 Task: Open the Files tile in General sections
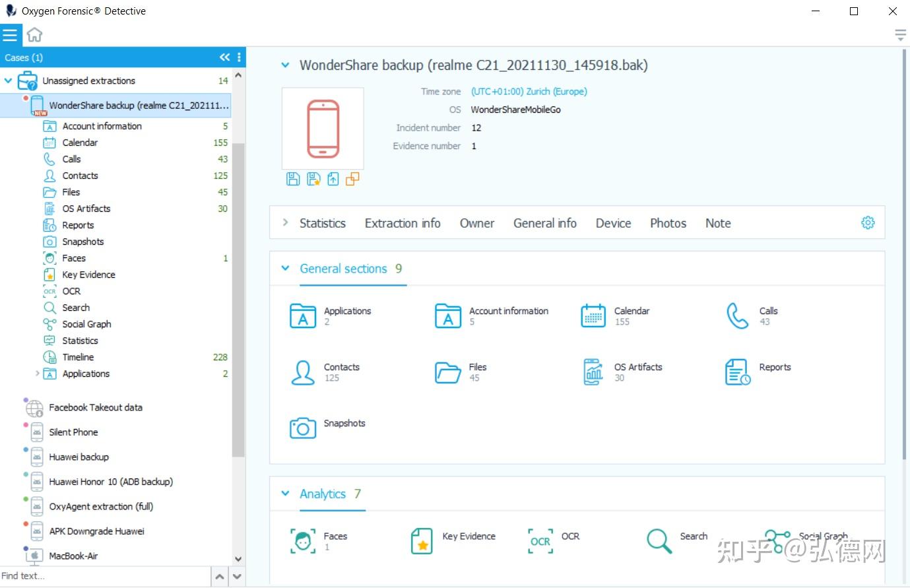[461, 372]
